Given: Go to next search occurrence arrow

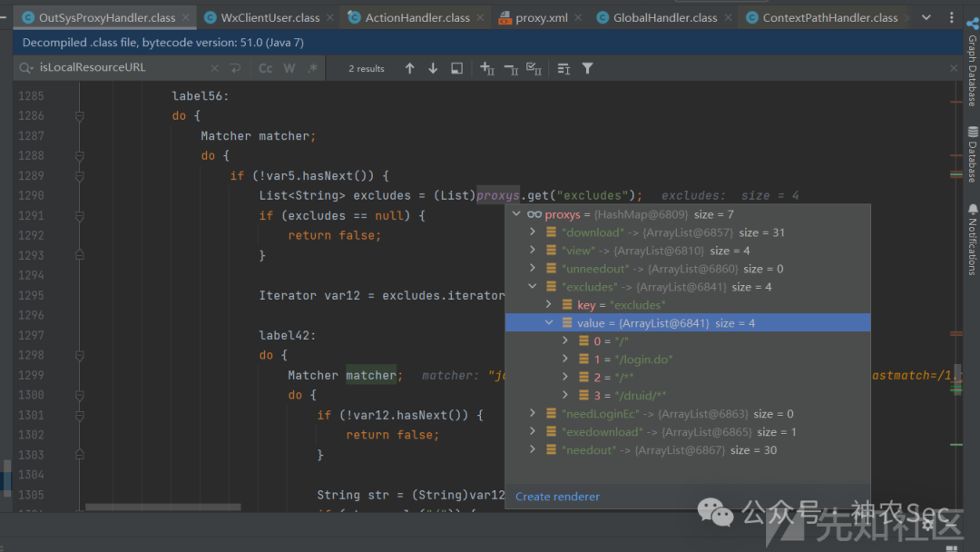Looking at the screenshot, I should [433, 68].
